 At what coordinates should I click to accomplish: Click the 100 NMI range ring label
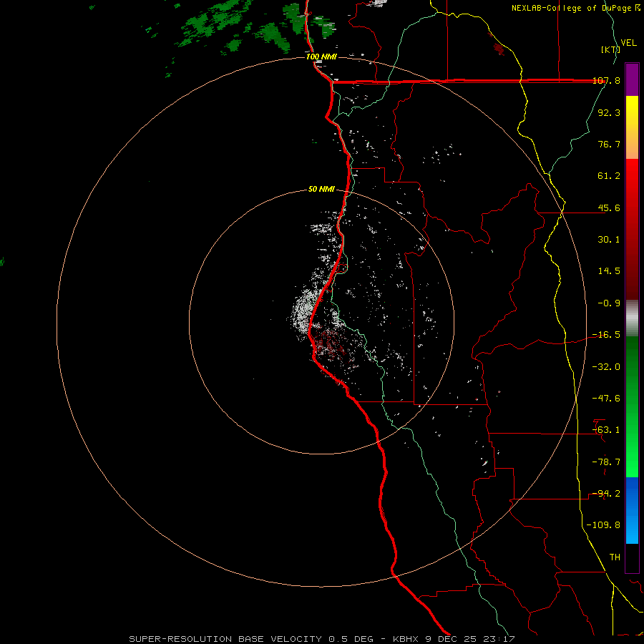[321, 57]
